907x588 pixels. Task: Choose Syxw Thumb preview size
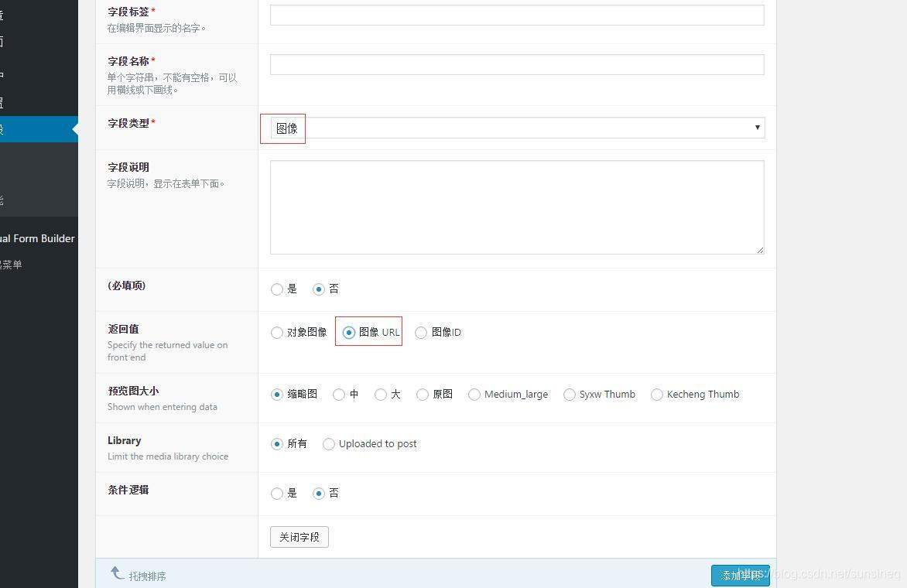coord(570,394)
